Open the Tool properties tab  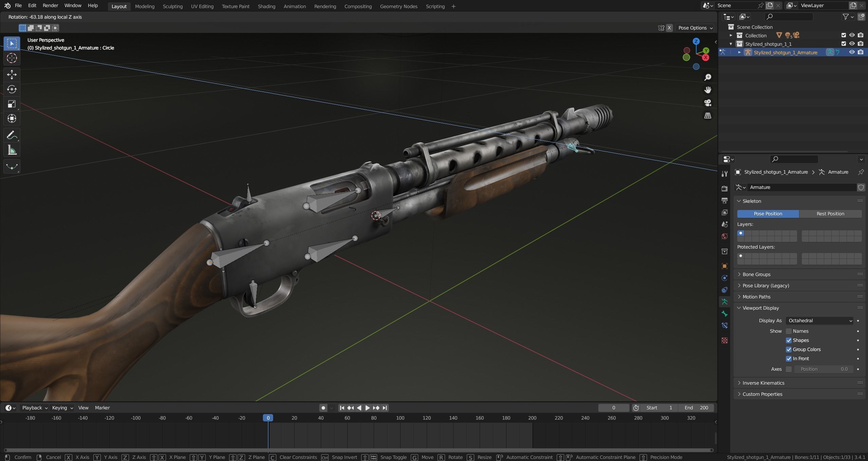[x=724, y=174]
